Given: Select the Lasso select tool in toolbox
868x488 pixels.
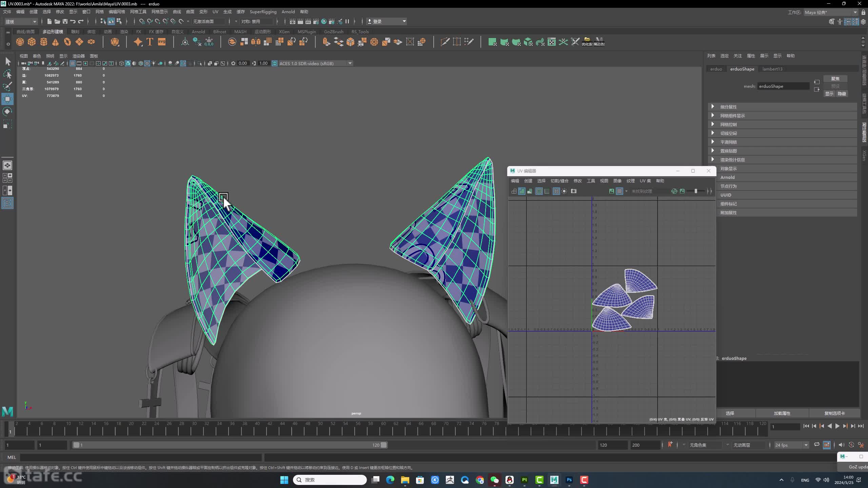Looking at the screenshot, I should click(7, 74).
